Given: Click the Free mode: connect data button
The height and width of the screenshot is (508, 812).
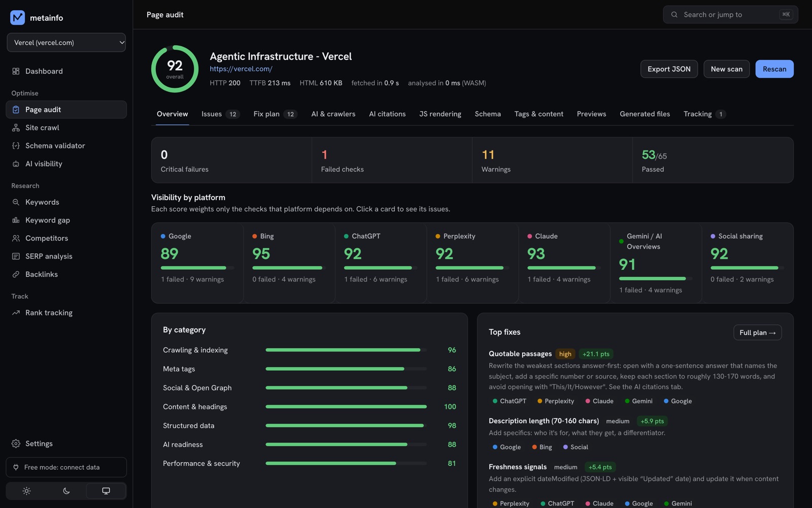Looking at the screenshot, I should [x=66, y=467].
